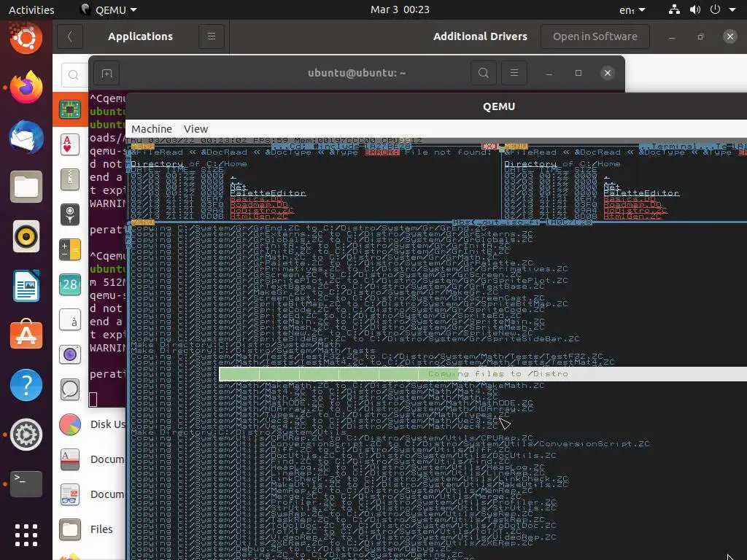Open the Activities overview

click(x=31, y=9)
